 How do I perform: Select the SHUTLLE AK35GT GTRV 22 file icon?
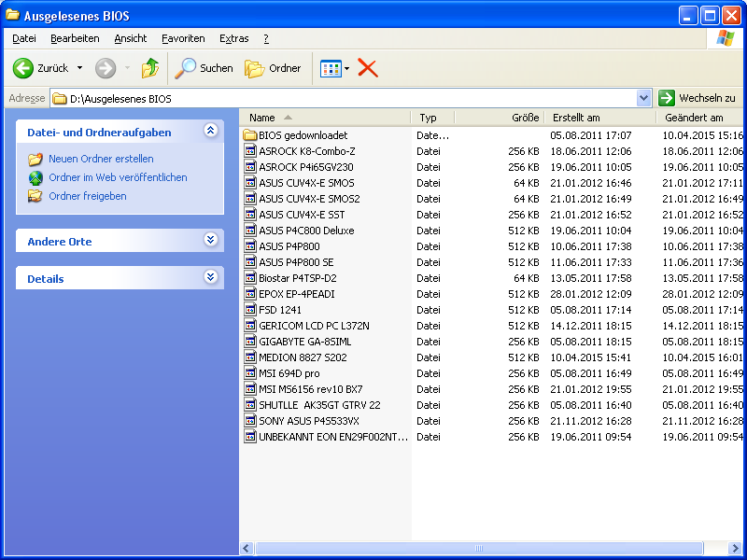click(250, 405)
